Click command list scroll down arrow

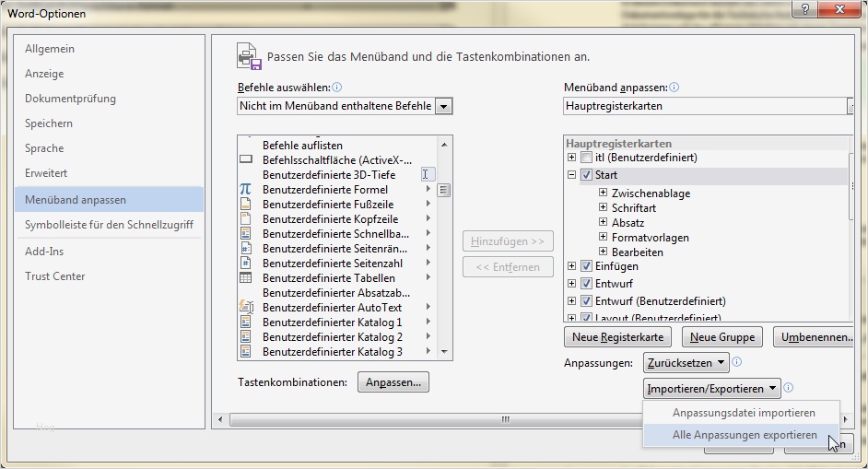(444, 352)
